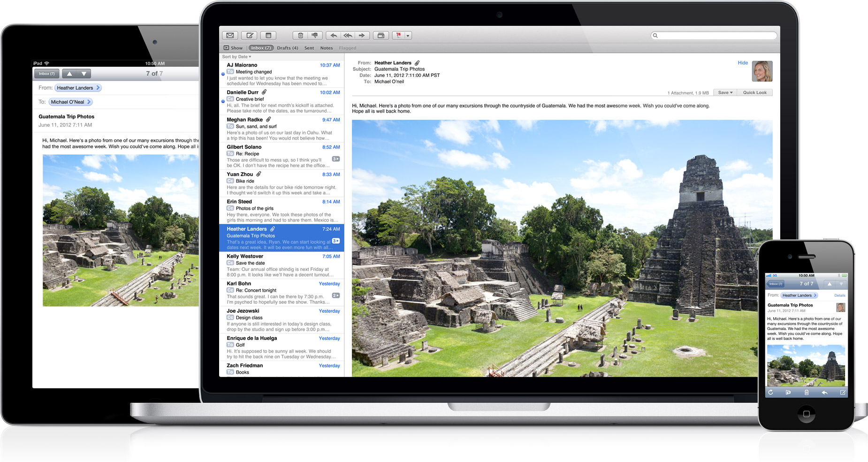This screenshot has height=462, width=868.
Task: Expand thread badge on Heather Landers message
Action: [336, 241]
